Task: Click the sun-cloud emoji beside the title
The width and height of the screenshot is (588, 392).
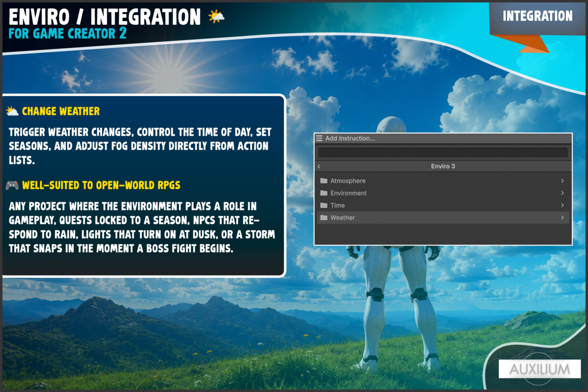Action: (216, 17)
